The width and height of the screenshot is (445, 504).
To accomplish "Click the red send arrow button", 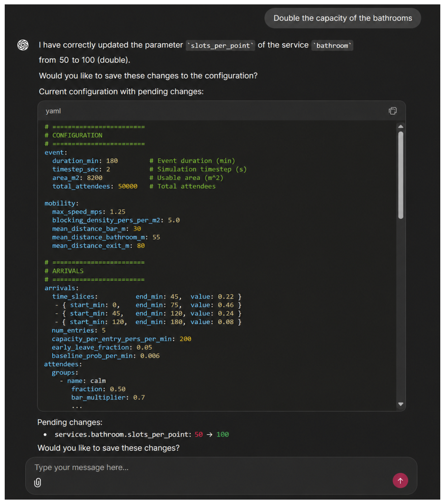I will pos(400,480).
